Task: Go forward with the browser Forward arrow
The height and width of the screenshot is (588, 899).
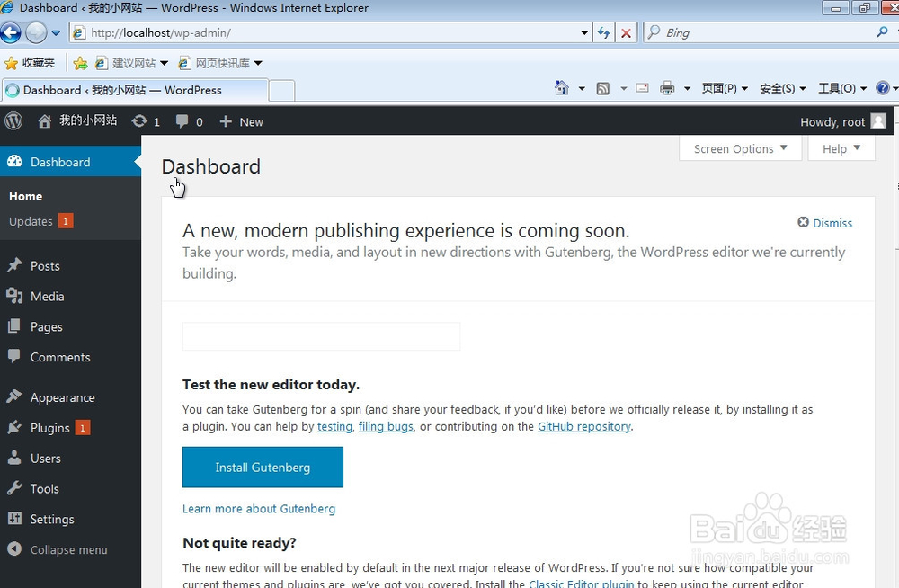Action: click(36, 32)
